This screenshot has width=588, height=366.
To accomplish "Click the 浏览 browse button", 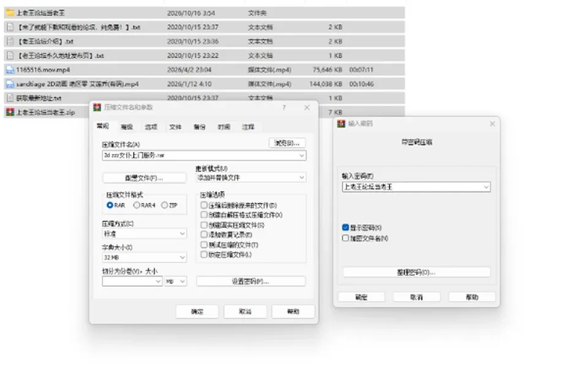I will pyautogui.click(x=287, y=143).
